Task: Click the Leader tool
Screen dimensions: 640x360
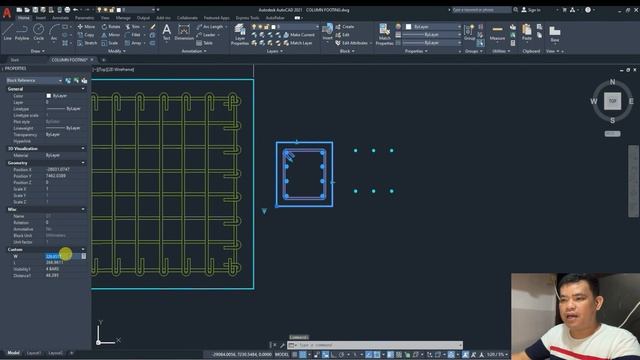Action: (206, 35)
